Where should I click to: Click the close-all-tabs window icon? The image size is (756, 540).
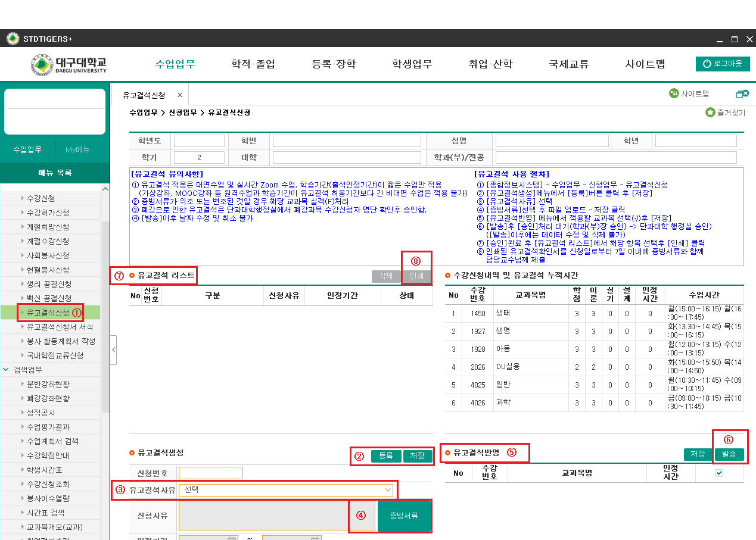click(x=742, y=93)
